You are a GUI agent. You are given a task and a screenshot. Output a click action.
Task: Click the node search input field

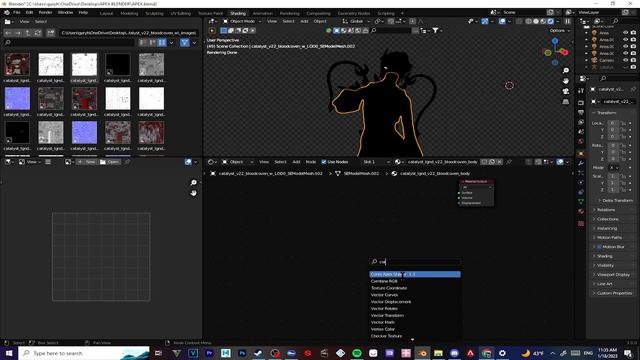[416, 262]
